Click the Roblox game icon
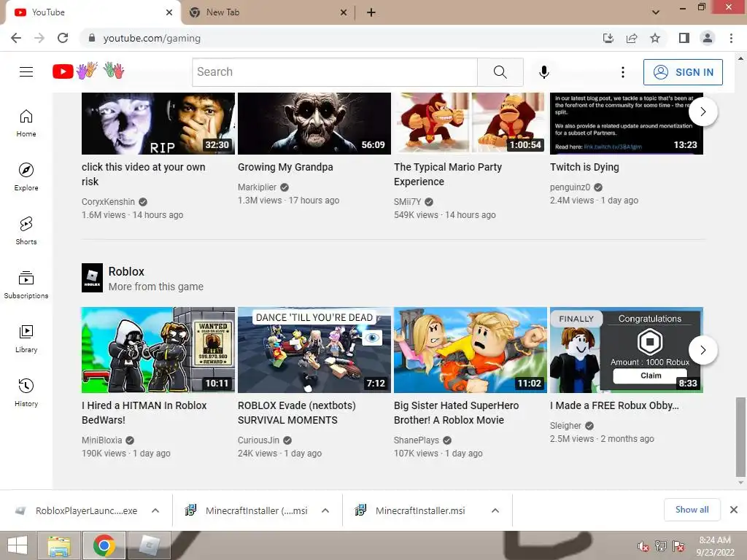Viewport: 747px width, 560px height. (x=92, y=278)
